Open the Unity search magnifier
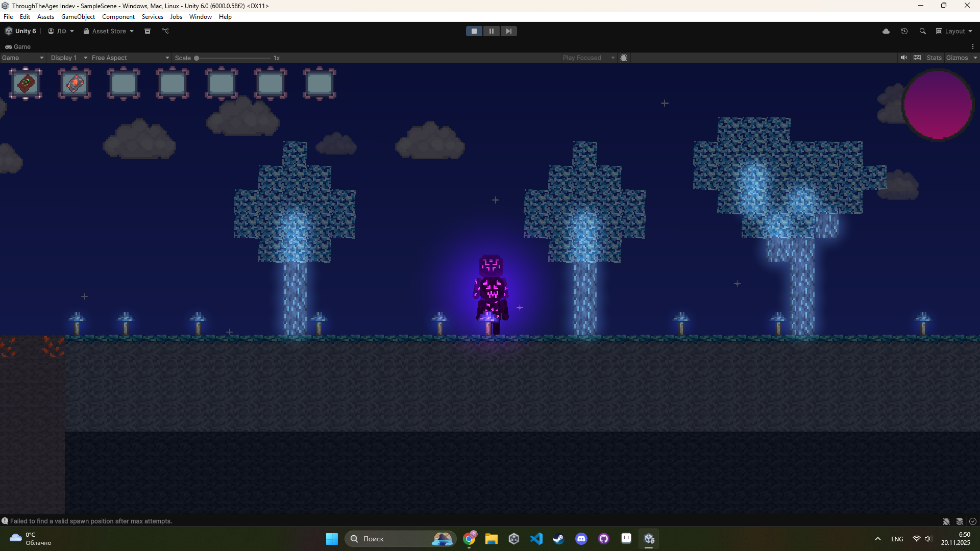980x551 pixels. 923,31
